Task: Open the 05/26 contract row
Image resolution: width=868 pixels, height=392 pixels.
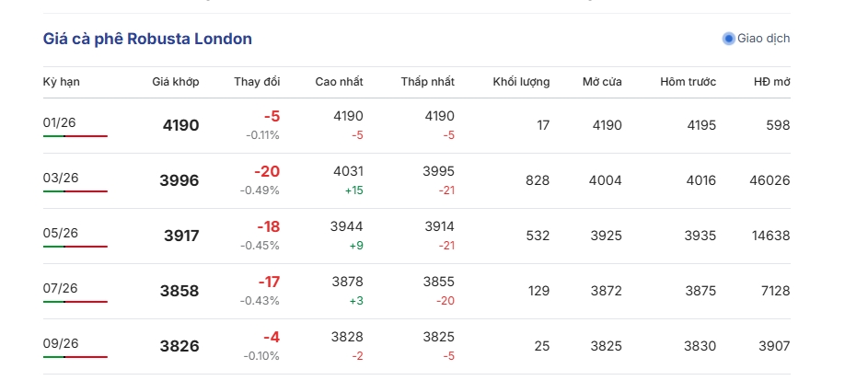Action: [61, 233]
